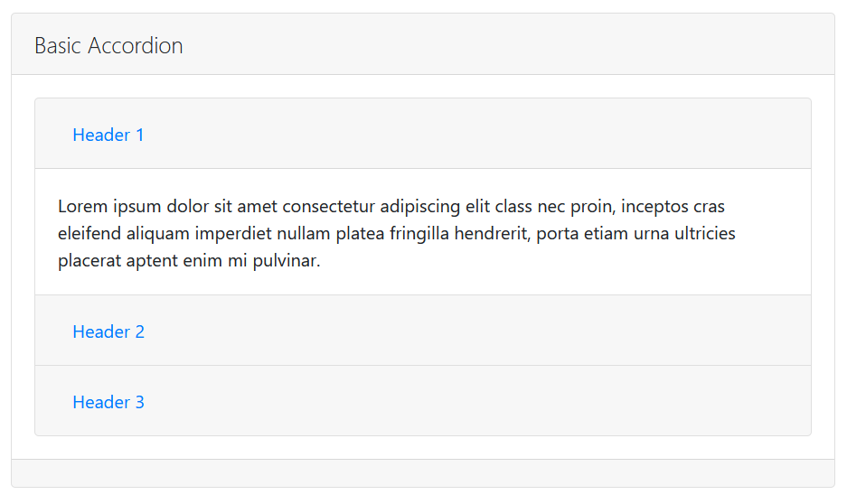Click the word "Accordion" in the card title

click(x=136, y=46)
